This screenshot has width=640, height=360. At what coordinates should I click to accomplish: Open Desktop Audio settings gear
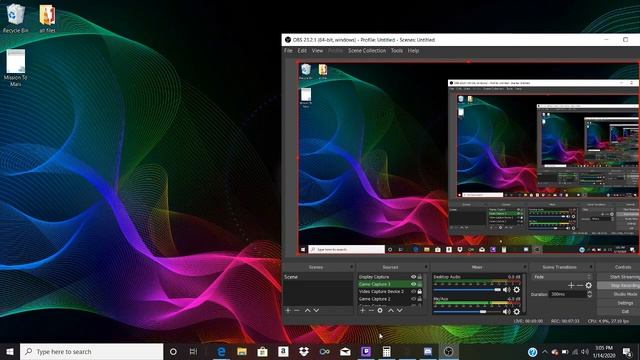(516, 290)
